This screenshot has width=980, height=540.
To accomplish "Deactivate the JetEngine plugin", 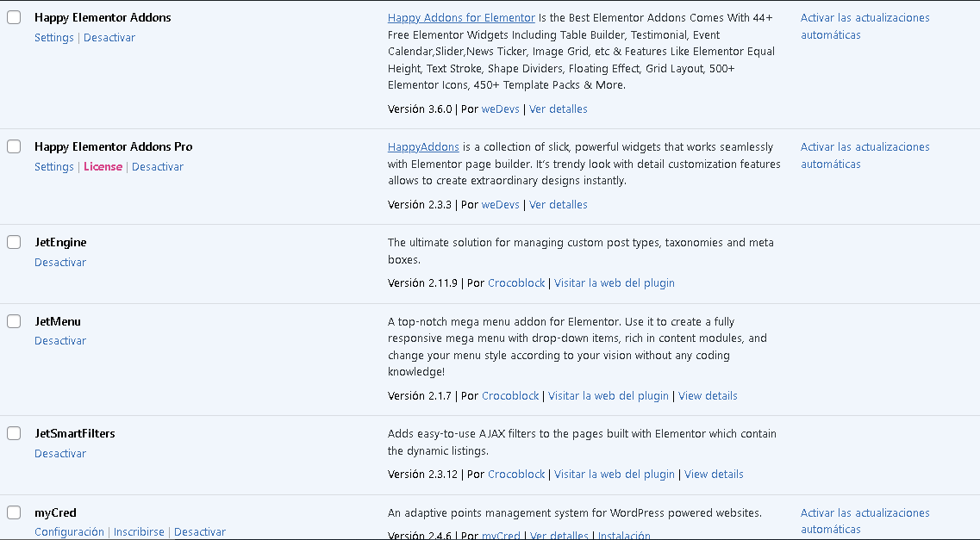I will (x=60, y=262).
